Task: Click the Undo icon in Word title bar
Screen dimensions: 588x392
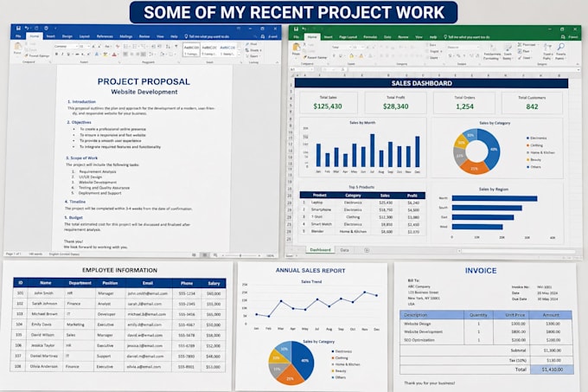Action: [27, 29]
